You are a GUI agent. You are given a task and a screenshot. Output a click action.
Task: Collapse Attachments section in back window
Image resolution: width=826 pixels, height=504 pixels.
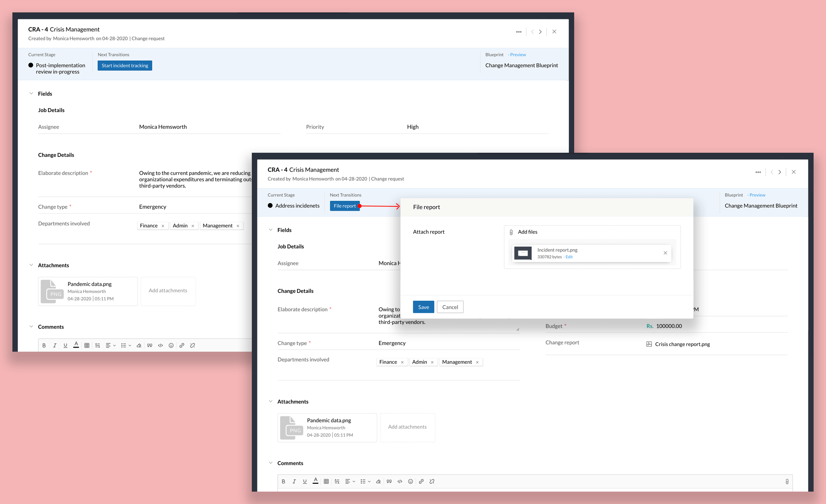[31, 265]
